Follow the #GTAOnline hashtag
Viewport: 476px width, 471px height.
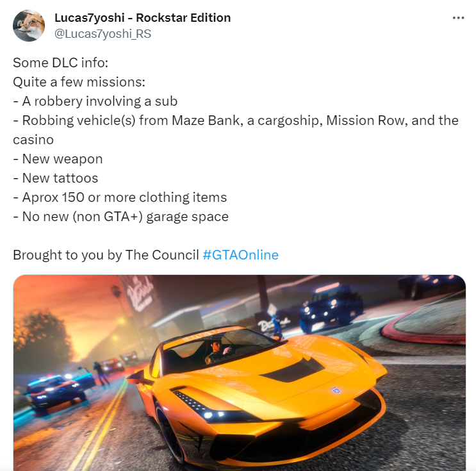point(240,255)
